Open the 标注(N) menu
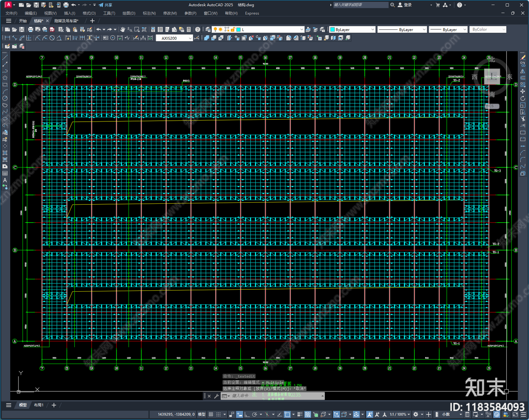Image resolution: width=529 pixels, height=420 pixels. (149, 13)
